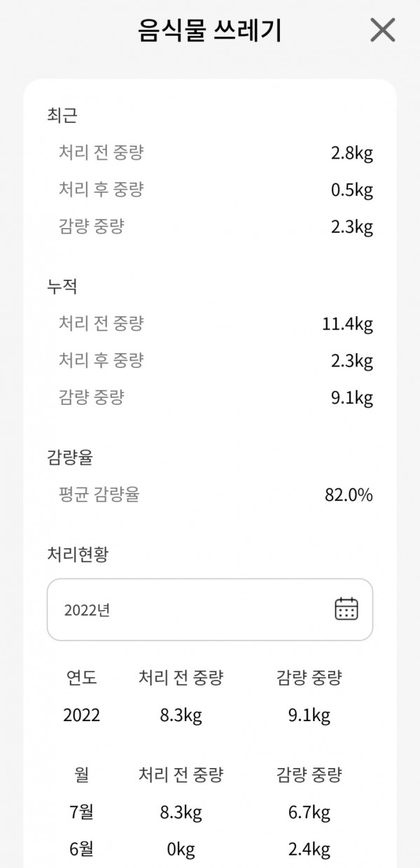
Task: Tap the 누적 section heading
Action: (x=62, y=286)
